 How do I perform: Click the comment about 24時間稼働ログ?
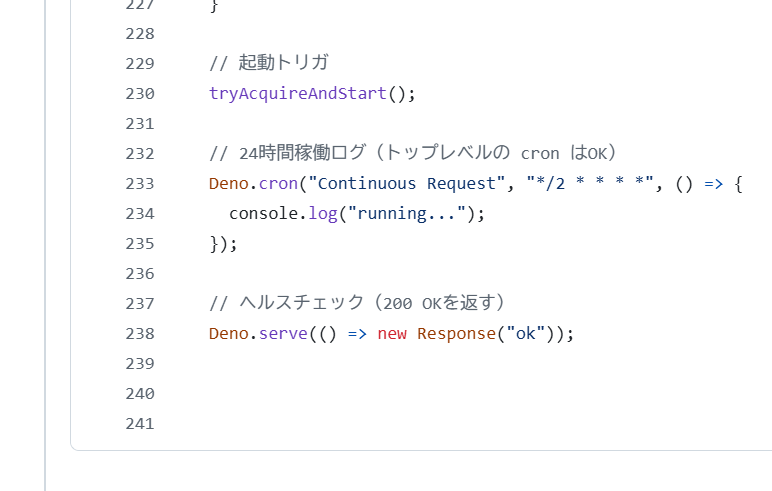(413, 153)
